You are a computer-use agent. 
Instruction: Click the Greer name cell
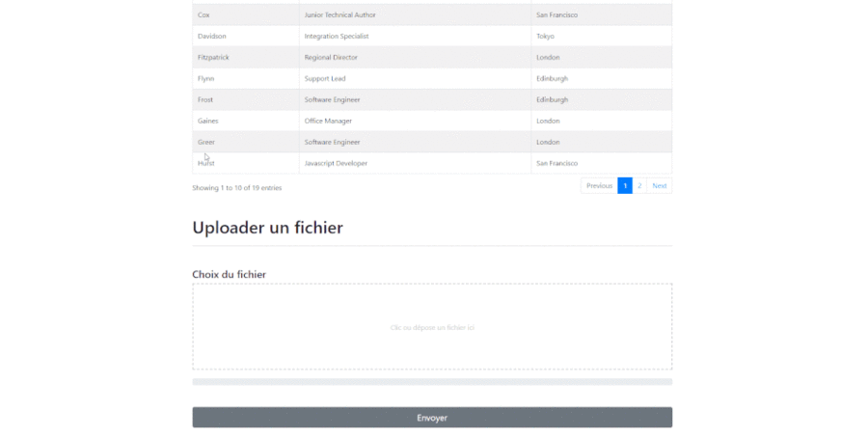(x=206, y=143)
